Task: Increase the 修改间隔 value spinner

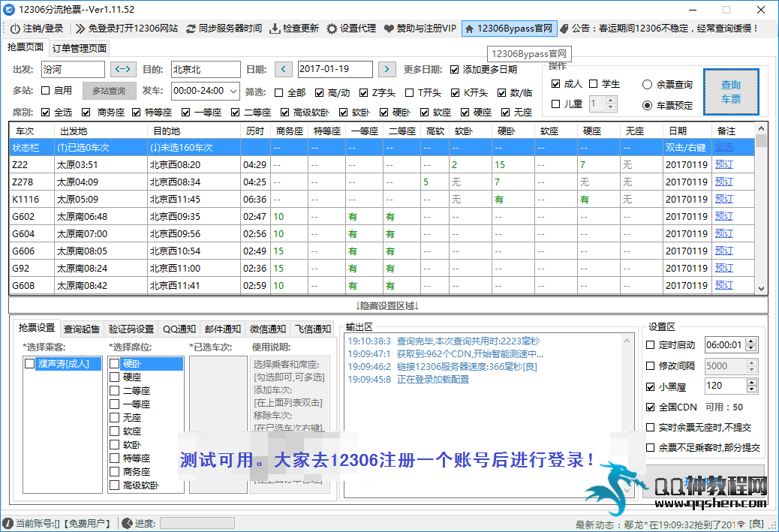Action: (752, 362)
